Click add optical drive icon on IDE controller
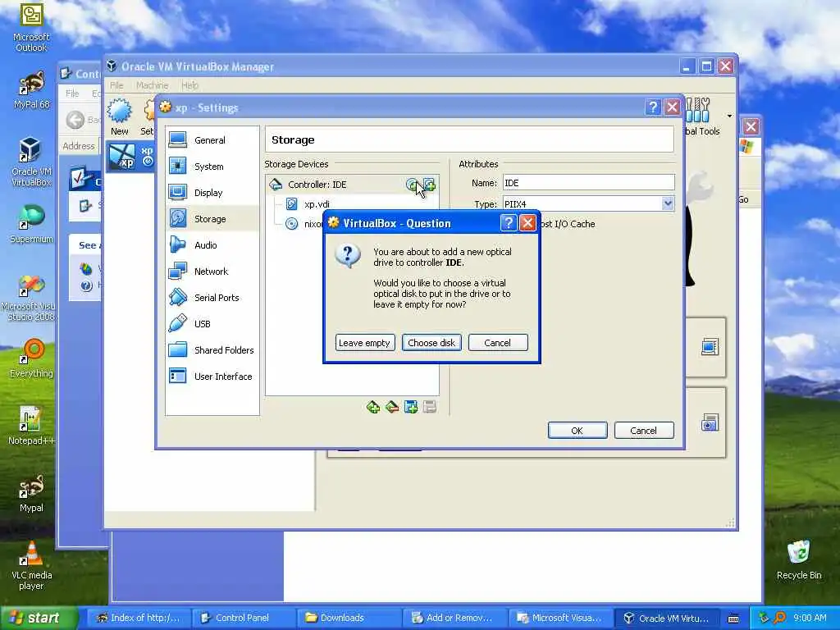840x630 pixels. (x=412, y=185)
